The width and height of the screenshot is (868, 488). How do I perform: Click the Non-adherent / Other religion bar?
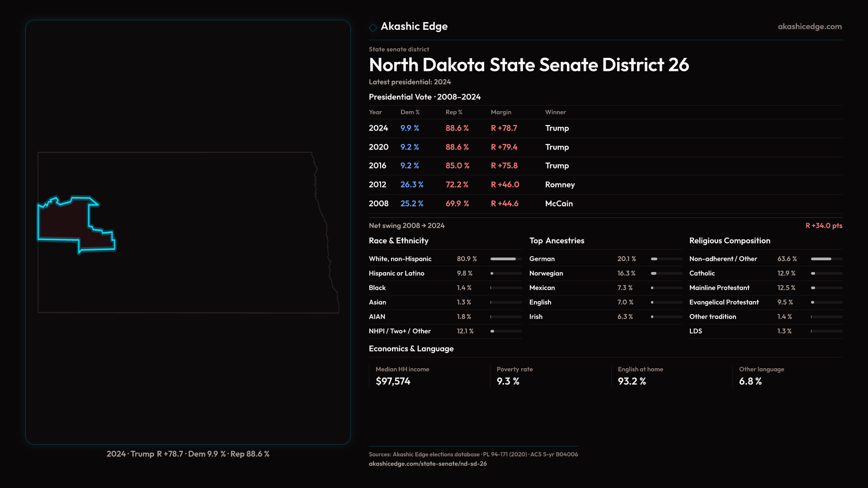click(x=826, y=259)
